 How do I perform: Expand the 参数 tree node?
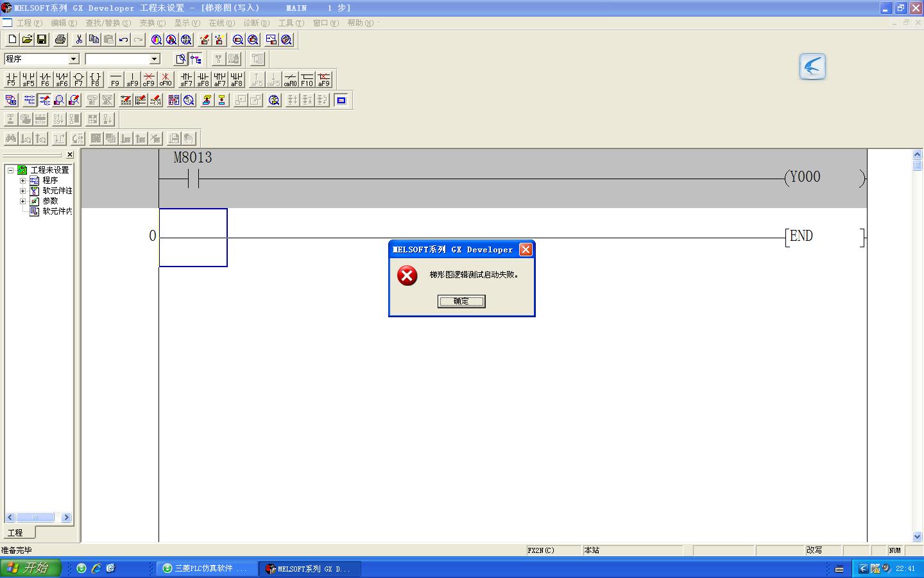click(x=23, y=201)
